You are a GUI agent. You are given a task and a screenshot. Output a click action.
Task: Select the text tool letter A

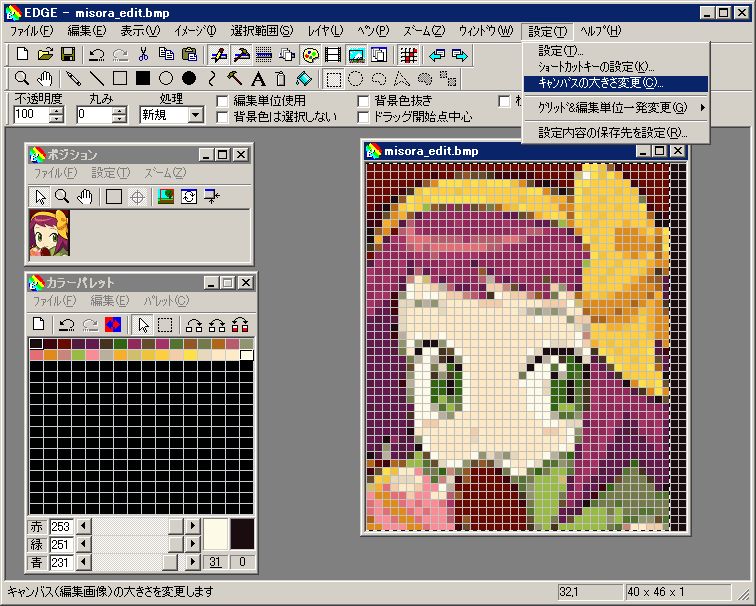258,78
